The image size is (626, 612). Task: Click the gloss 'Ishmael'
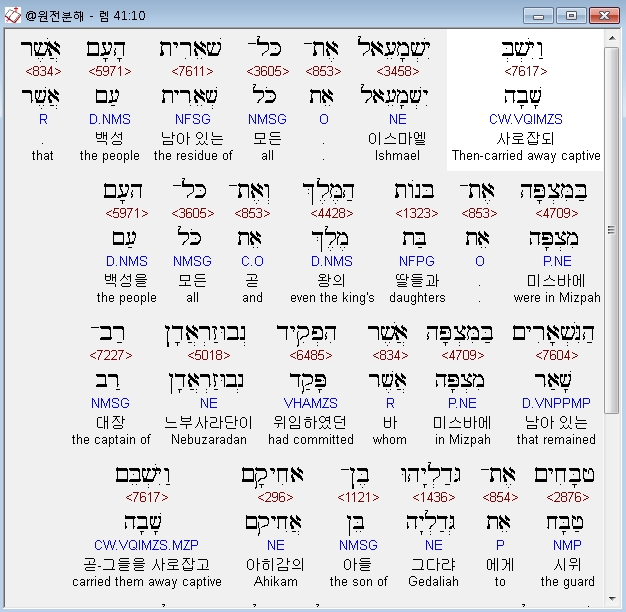click(x=397, y=156)
